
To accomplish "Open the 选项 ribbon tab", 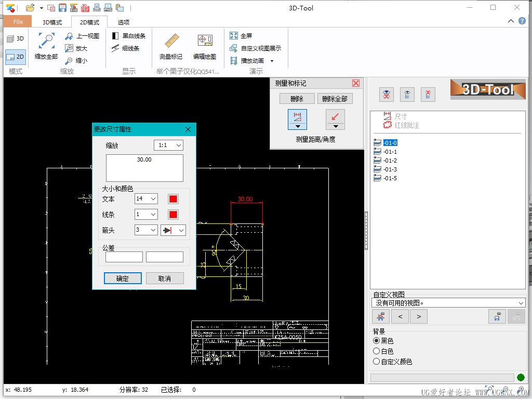I will point(124,22).
